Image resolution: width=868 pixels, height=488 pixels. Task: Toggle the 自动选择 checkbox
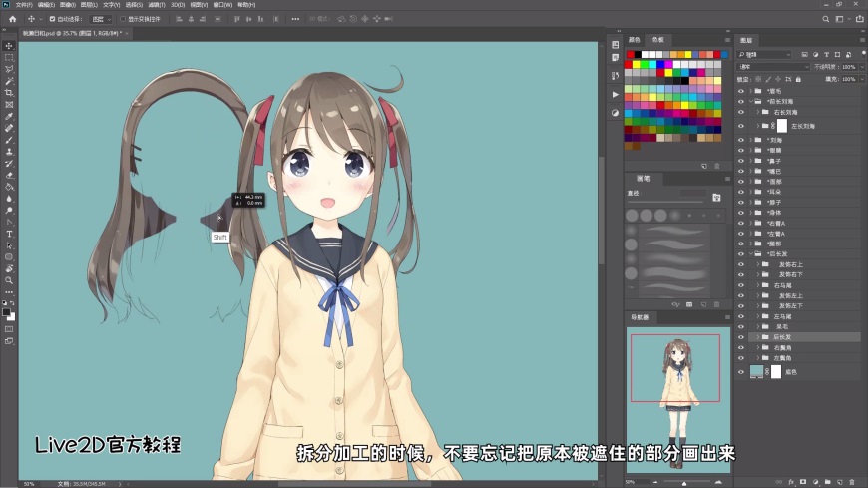pyautogui.click(x=52, y=19)
